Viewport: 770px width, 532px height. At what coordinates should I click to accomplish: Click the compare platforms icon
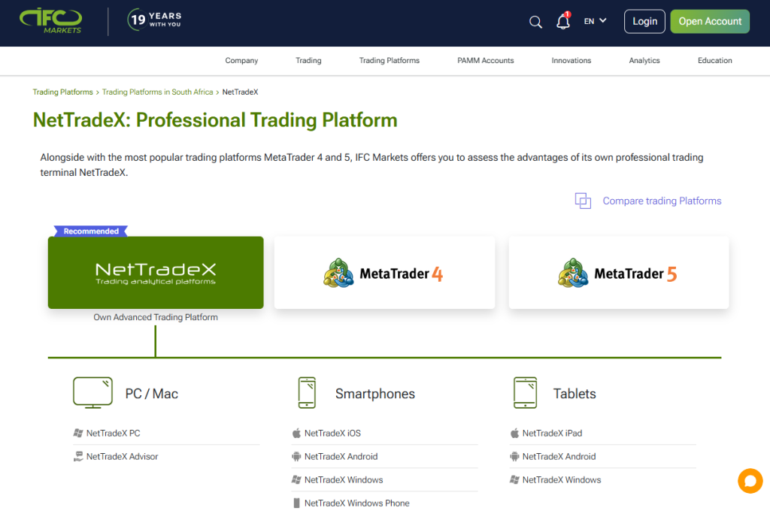[x=582, y=201]
